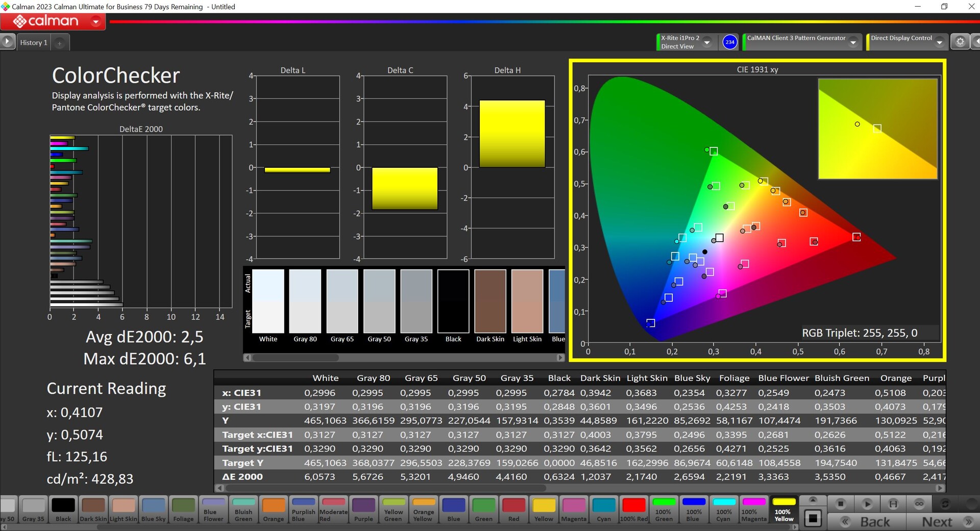
Task: Select the 100% Red color swatch
Action: tap(633, 509)
